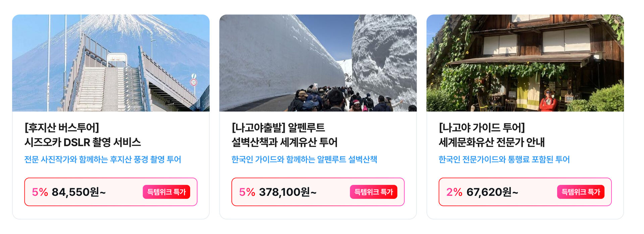
Task: Click the 득템위크 특가 badge for 67,620원
Action: coord(581,192)
